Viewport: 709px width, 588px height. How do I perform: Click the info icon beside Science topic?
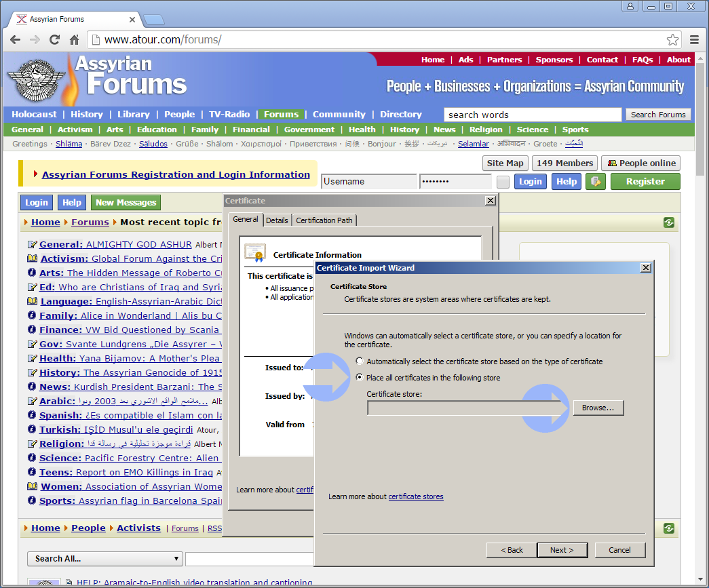[x=32, y=458]
